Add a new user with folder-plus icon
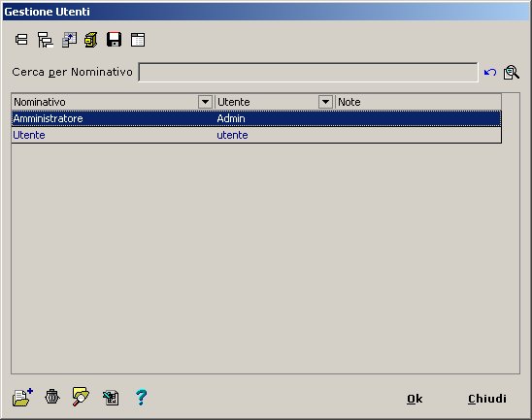The width and height of the screenshot is (532, 420). click(22, 397)
